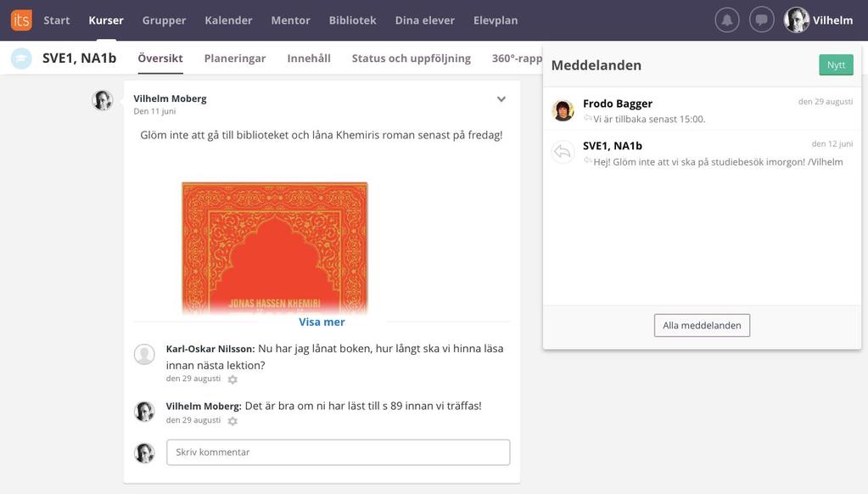Open the Grupper menu
This screenshot has height=494, width=868.
pyautogui.click(x=164, y=20)
